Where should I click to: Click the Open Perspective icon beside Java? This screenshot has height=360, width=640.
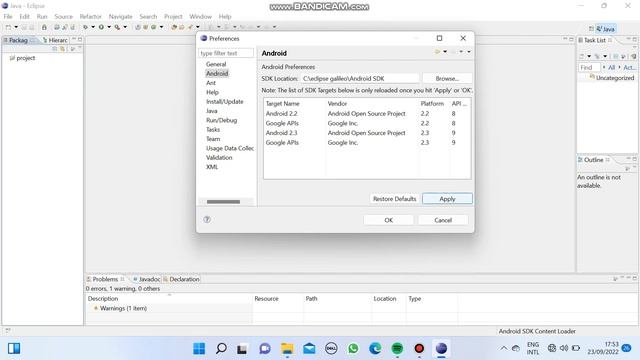(x=591, y=29)
